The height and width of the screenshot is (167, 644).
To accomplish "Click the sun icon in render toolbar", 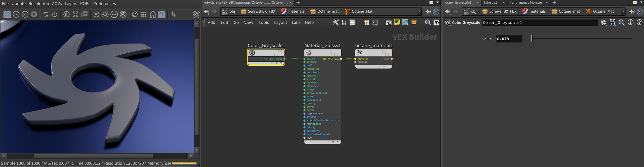I will (105, 14).
